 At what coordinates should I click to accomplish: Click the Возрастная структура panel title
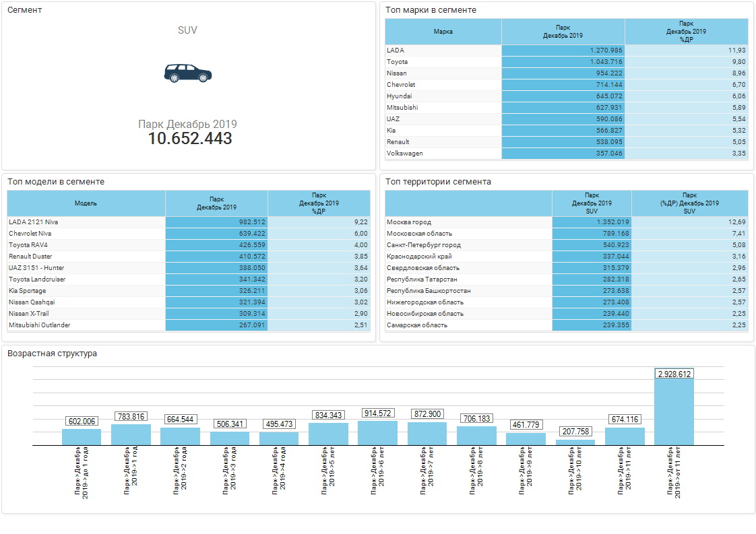[x=52, y=354]
